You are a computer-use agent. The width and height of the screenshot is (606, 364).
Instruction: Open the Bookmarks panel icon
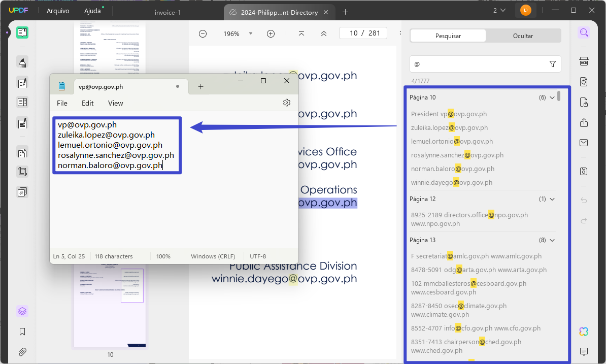tap(22, 332)
